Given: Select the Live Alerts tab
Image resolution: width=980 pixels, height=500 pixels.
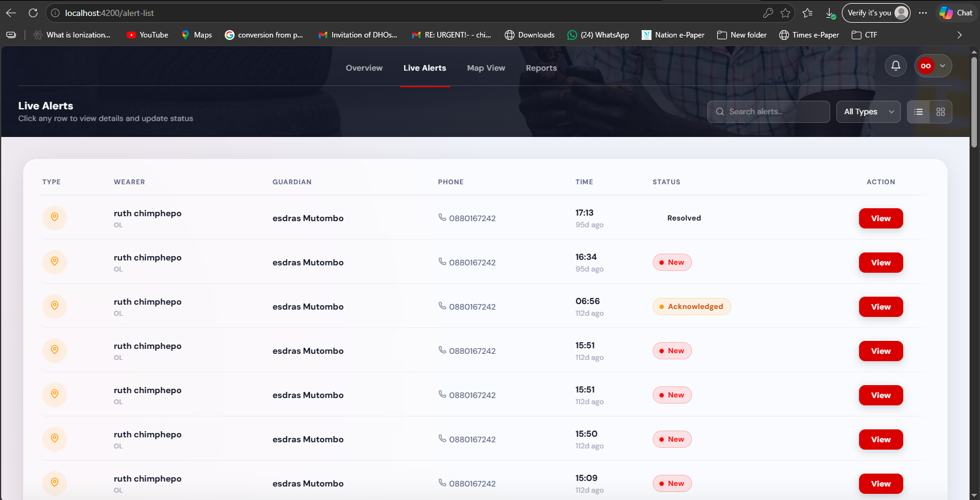Looking at the screenshot, I should pos(425,68).
